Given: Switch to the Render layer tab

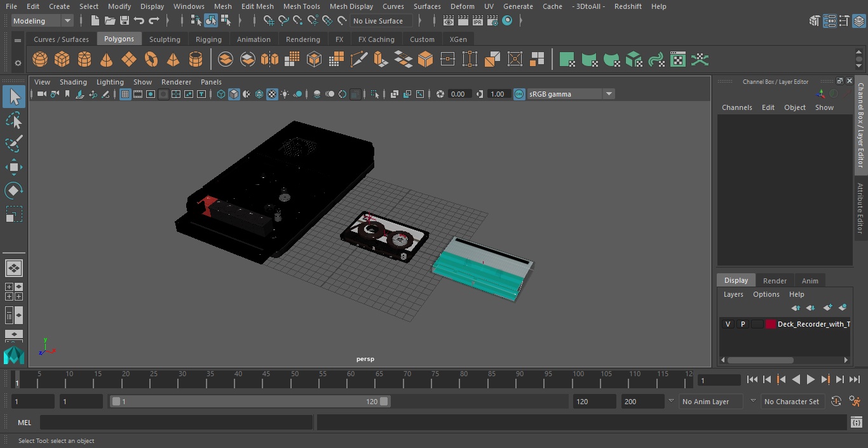Looking at the screenshot, I should [x=775, y=281].
